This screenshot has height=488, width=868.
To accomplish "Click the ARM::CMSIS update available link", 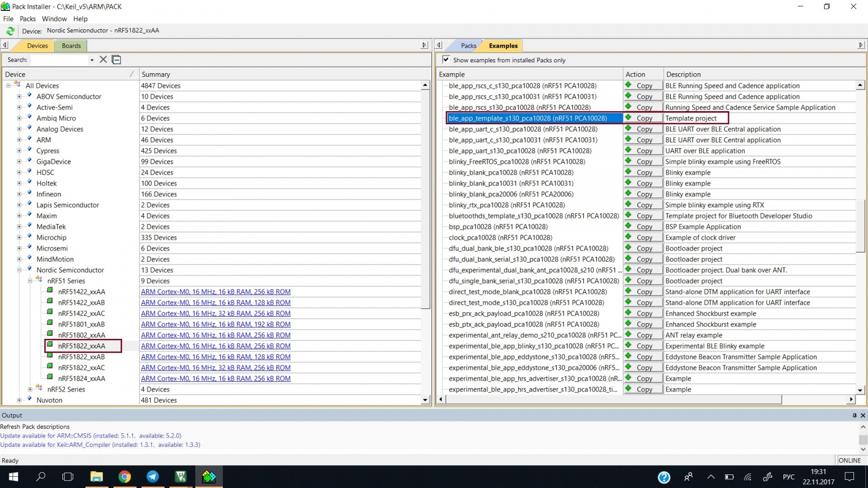I will (91, 435).
